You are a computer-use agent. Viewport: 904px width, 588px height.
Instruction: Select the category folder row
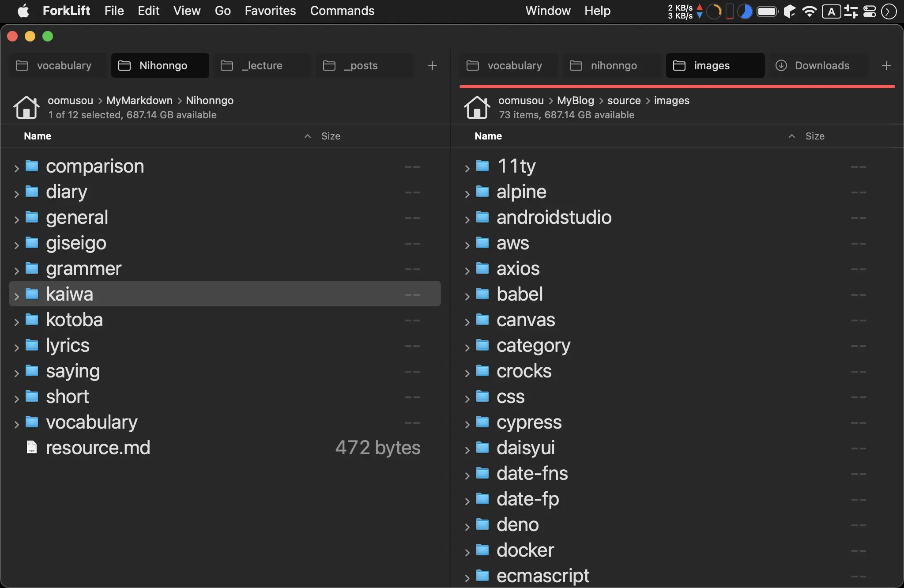pyautogui.click(x=677, y=345)
